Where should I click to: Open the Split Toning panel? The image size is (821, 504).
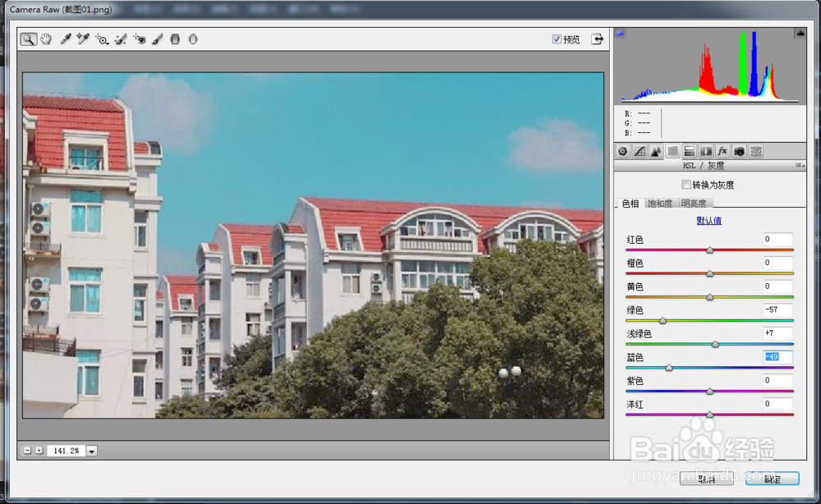[690, 151]
